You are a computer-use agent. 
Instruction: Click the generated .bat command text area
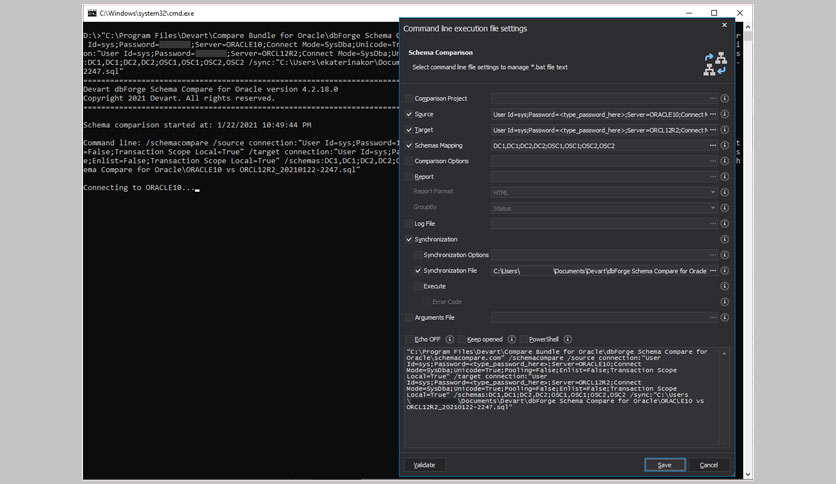click(561, 397)
